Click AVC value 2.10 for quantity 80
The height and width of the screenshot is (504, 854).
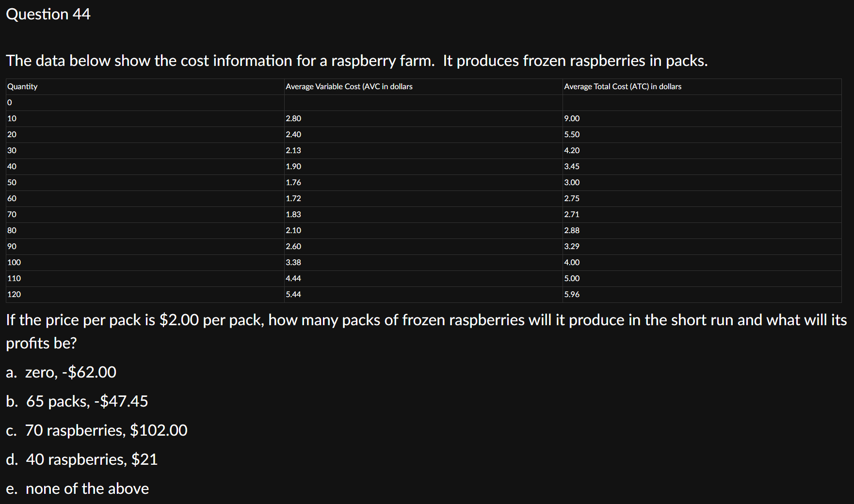pyautogui.click(x=293, y=230)
